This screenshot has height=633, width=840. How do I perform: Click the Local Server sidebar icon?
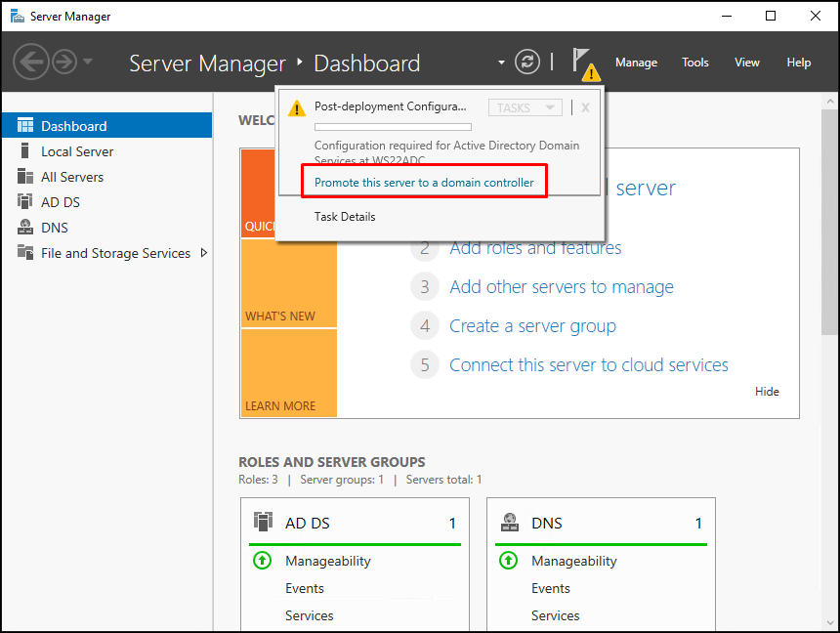pos(24,151)
